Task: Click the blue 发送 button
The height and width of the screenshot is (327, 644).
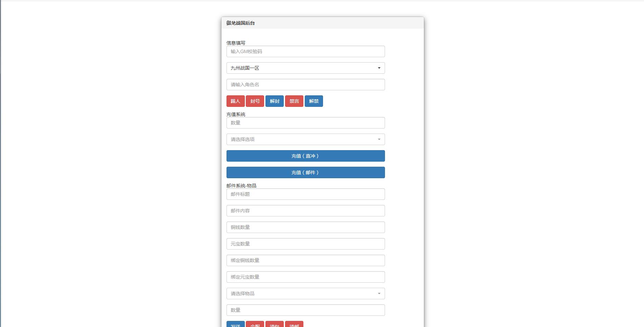Action: 235,324
